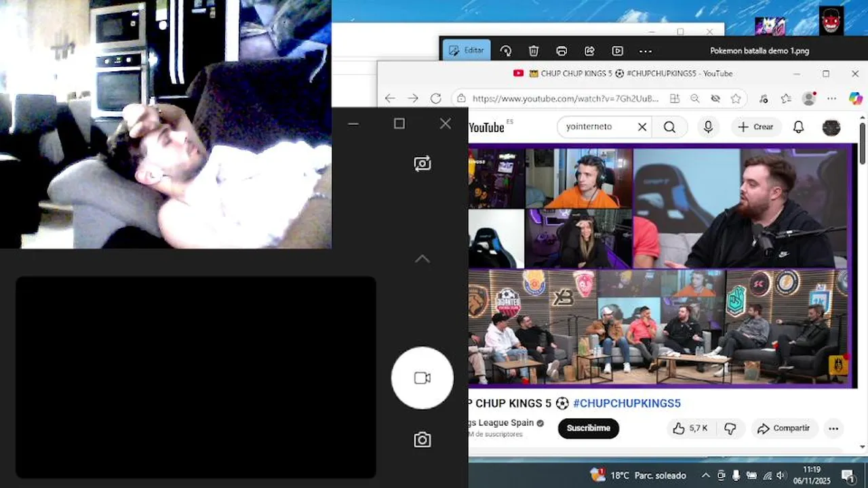The image size is (868, 488).
Task: Open the volume speaker tray icon
Action: click(781, 475)
